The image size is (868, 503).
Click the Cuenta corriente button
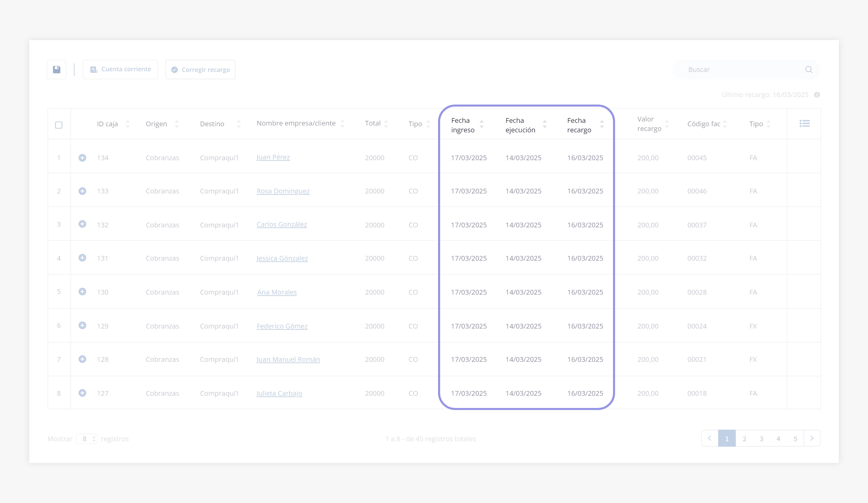coord(120,70)
